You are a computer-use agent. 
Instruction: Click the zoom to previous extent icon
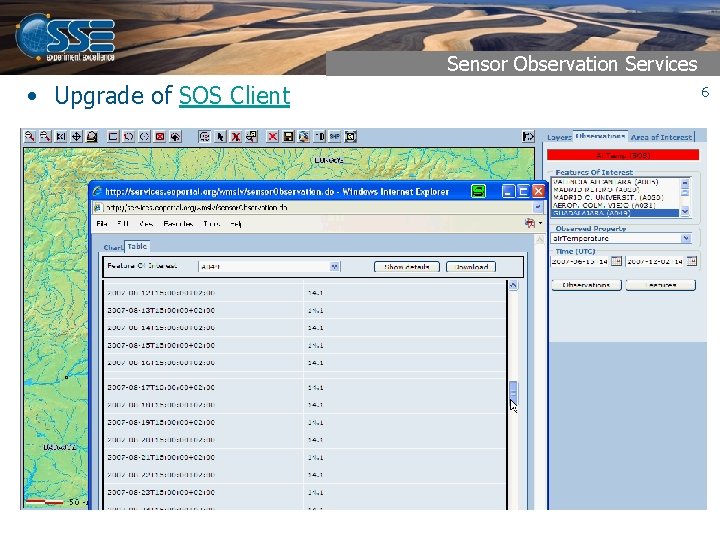[x=61, y=136]
